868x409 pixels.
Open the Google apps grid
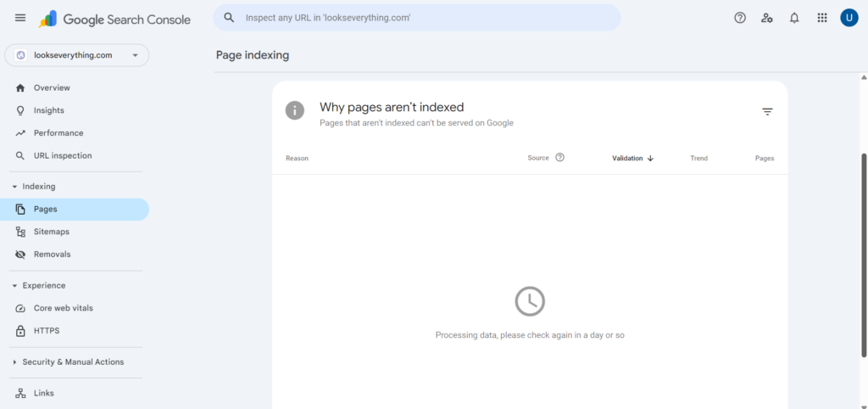tap(821, 18)
